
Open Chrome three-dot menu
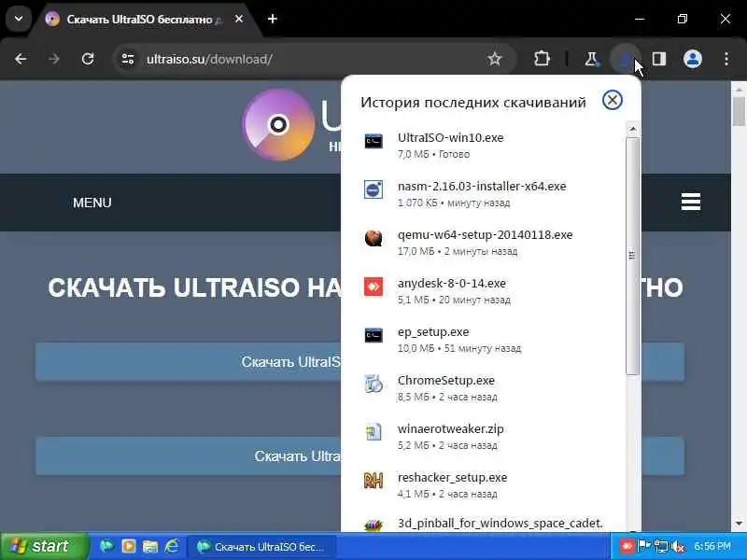[x=726, y=59]
